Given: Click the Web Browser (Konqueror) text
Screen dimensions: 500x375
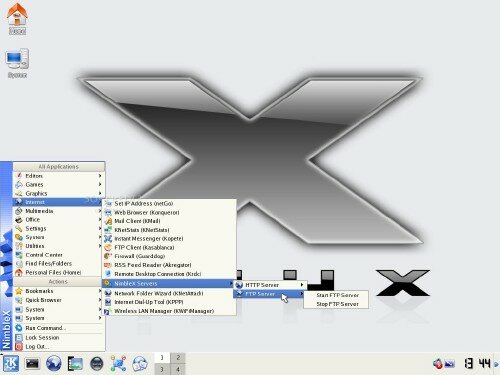Looking at the screenshot, I should (x=147, y=212).
